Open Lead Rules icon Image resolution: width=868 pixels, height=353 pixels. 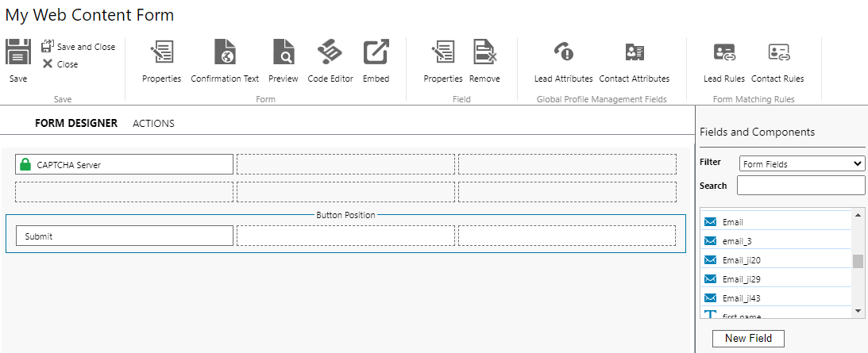[x=724, y=52]
